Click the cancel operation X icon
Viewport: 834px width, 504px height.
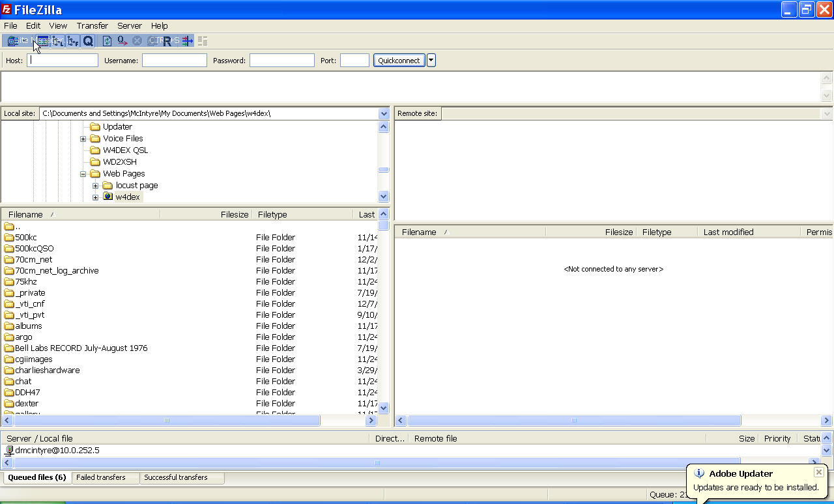point(137,41)
